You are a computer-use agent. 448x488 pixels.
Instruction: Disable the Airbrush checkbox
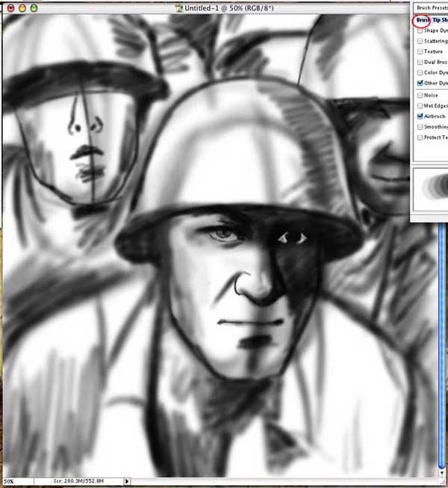(x=420, y=117)
